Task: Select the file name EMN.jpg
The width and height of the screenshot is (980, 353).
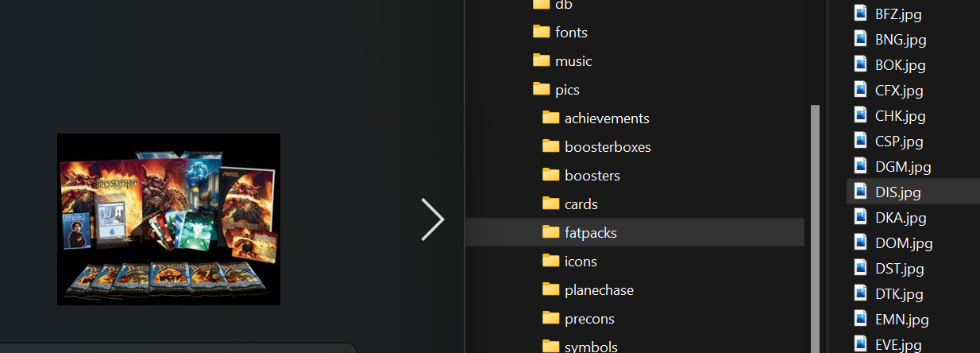Action: [902, 319]
